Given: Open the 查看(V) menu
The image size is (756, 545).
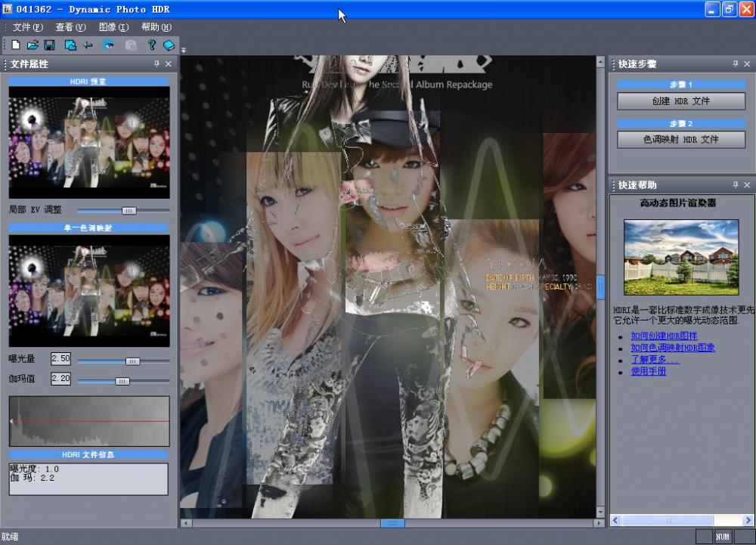Looking at the screenshot, I should pyautogui.click(x=70, y=27).
